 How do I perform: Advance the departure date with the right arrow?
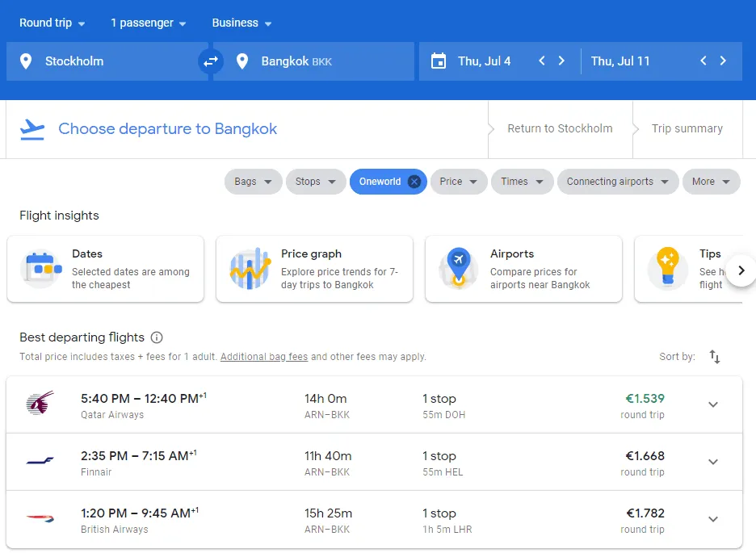coord(562,61)
